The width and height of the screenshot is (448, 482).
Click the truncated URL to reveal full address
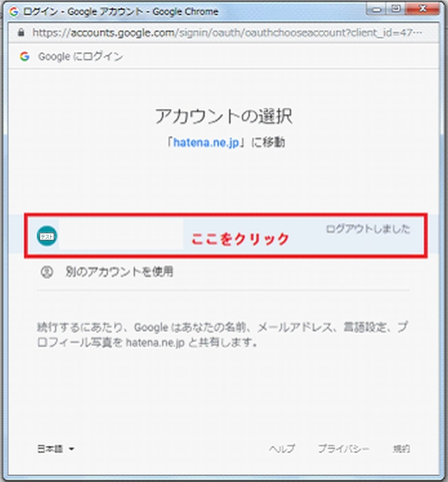pyautogui.click(x=201, y=33)
